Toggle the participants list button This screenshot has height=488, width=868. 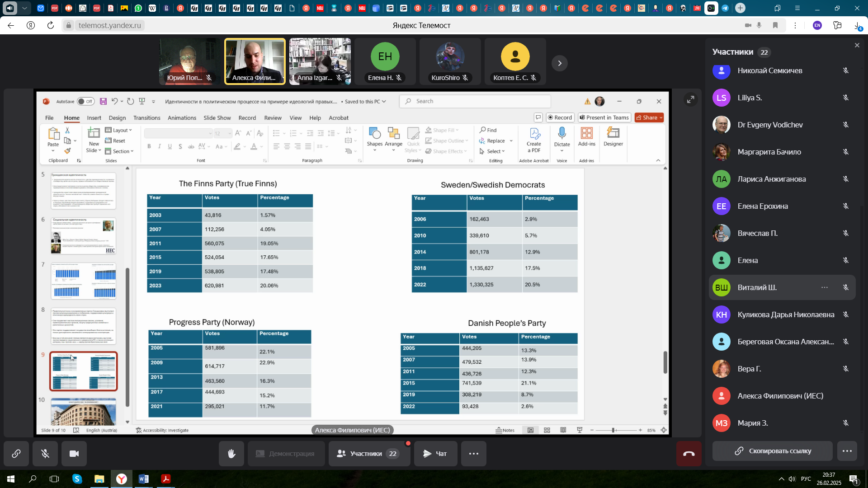click(369, 454)
